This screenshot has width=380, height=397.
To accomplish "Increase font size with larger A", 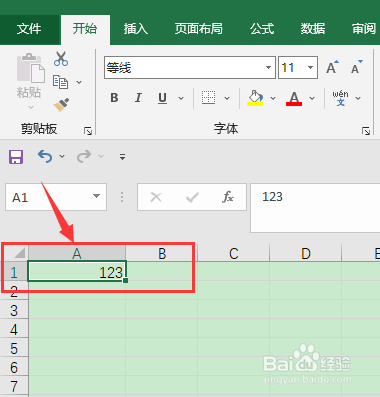I will [332, 68].
